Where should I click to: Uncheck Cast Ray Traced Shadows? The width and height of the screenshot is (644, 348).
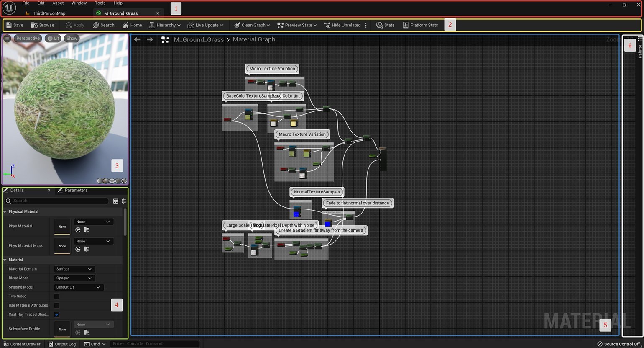click(x=57, y=314)
